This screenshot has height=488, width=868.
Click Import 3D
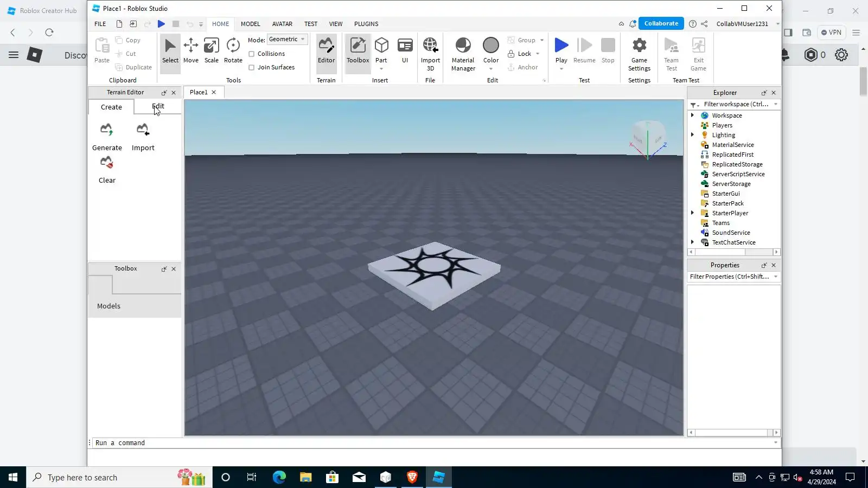pos(430,54)
